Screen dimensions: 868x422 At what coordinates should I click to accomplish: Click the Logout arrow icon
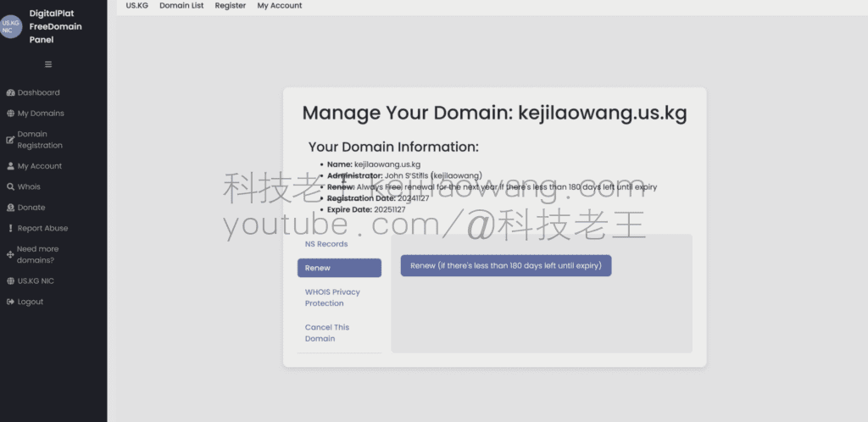pyautogui.click(x=10, y=302)
